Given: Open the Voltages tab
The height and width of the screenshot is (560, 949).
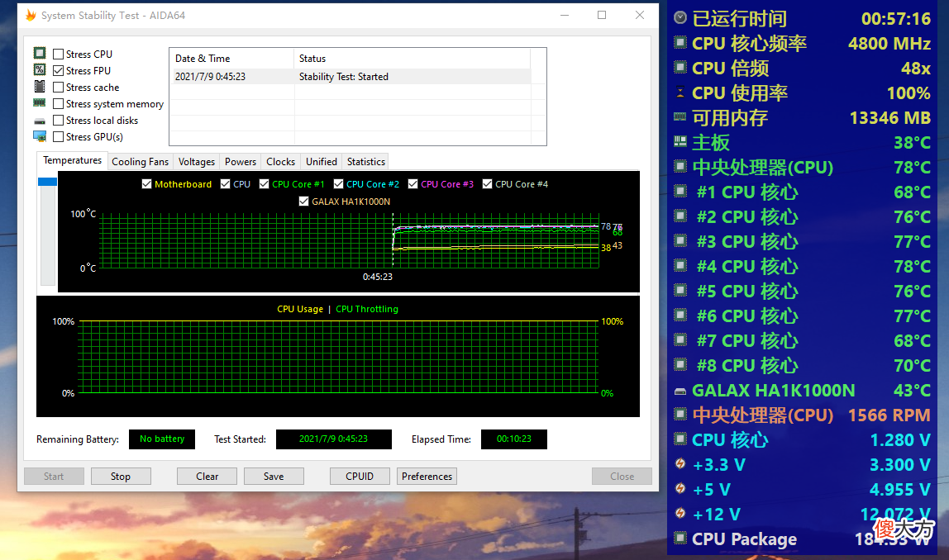Looking at the screenshot, I should [x=197, y=161].
